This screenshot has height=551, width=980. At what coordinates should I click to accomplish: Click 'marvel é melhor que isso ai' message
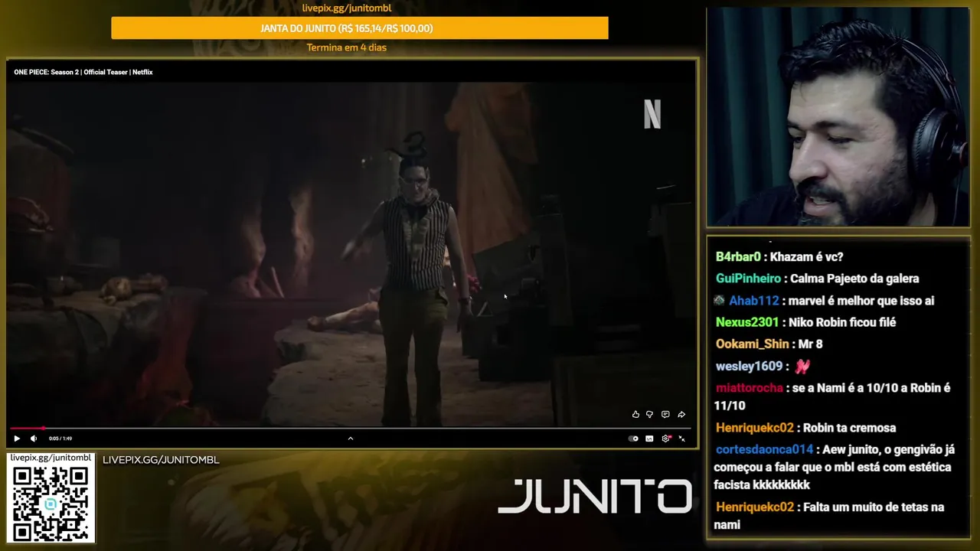pos(861,301)
